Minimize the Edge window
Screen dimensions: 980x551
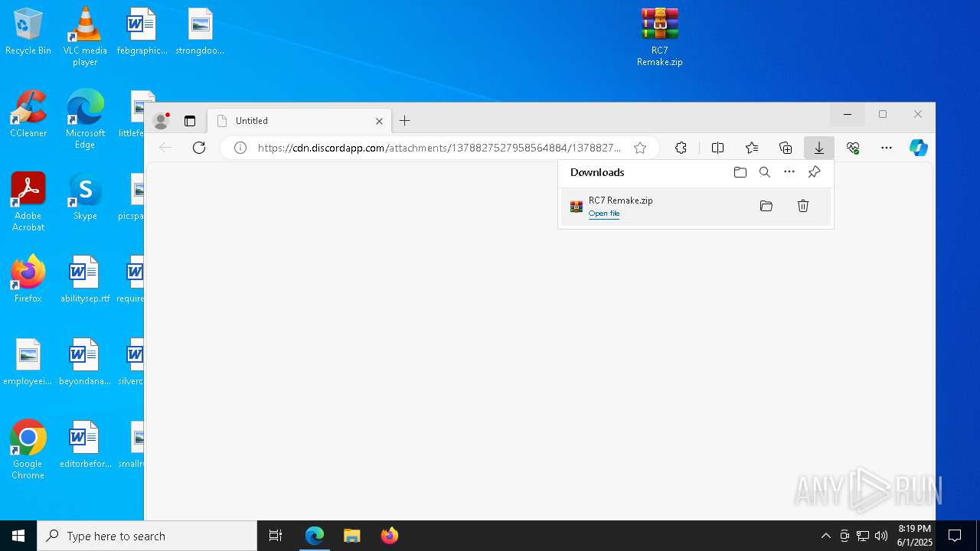(848, 114)
